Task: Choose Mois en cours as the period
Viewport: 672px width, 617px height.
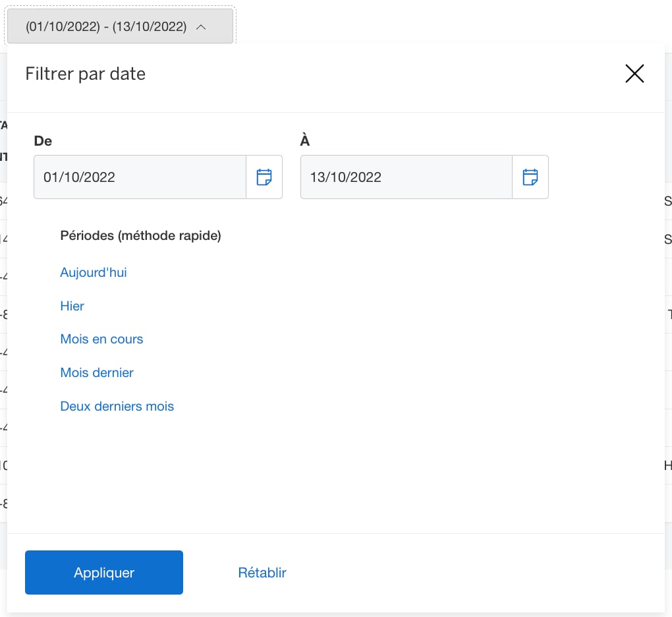Action: [101, 339]
